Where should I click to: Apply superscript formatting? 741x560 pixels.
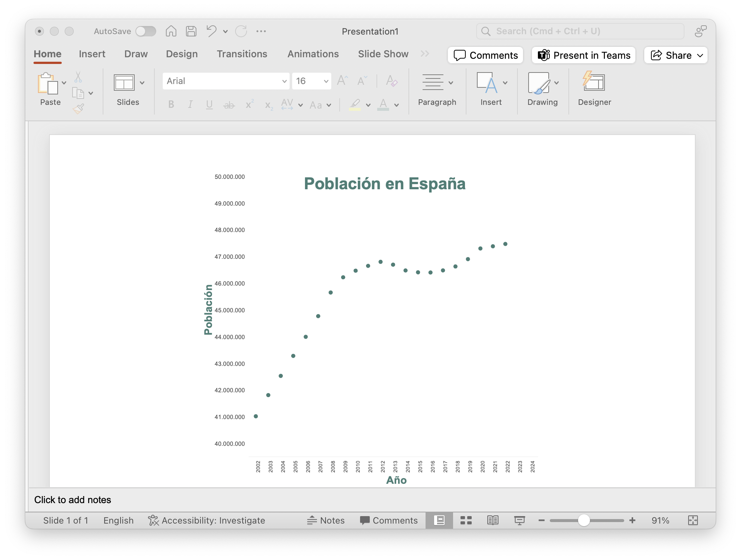pyautogui.click(x=248, y=104)
